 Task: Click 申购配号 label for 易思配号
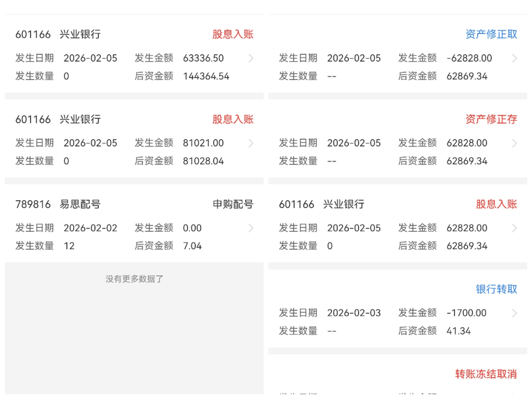(233, 204)
